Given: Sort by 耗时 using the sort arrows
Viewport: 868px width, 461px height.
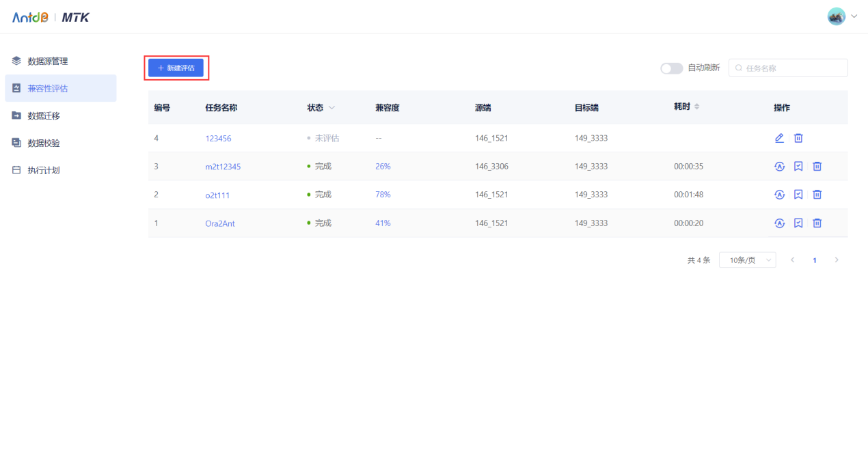Looking at the screenshot, I should (696, 107).
